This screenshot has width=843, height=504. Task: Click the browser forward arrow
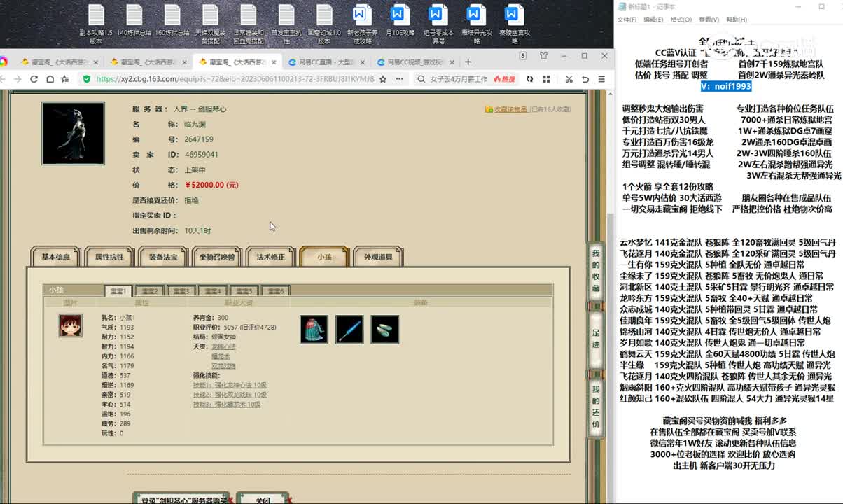(x=18, y=79)
